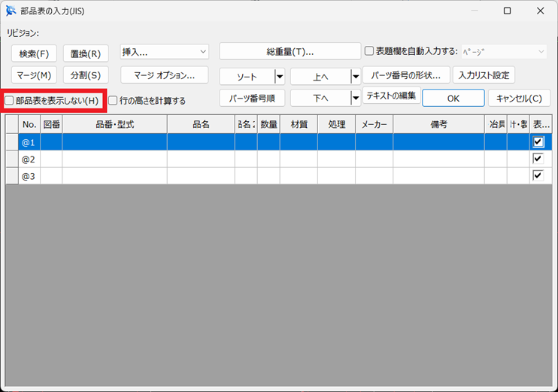The width and height of the screenshot is (558, 392).
Task: Expand the ソート dropdown arrow
Action: tap(280, 77)
